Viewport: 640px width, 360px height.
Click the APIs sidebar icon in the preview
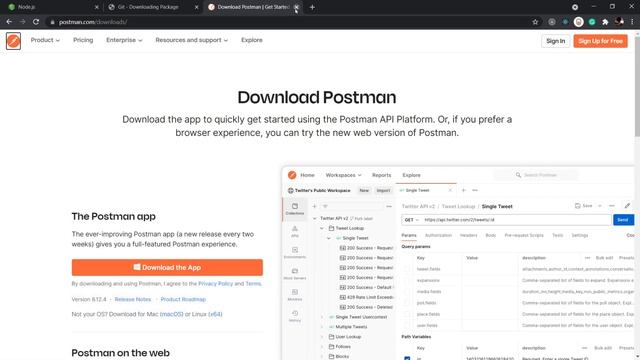295,231
